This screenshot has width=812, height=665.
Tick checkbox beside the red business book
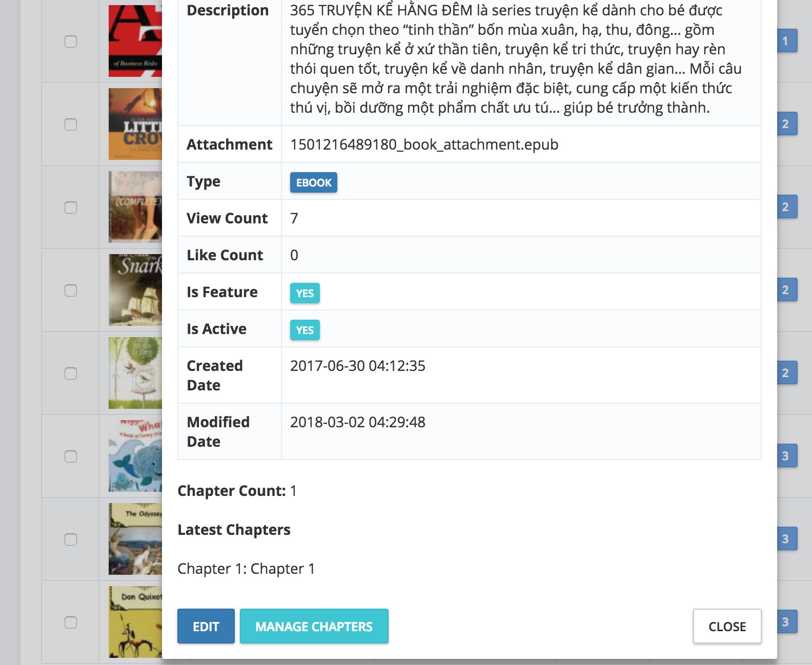pyautogui.click(x=71, y=41)
